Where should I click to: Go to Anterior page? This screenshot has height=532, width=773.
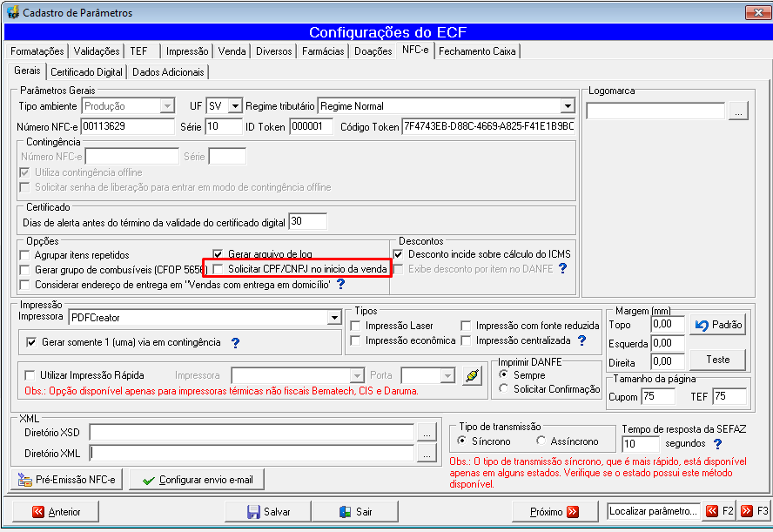56,512
